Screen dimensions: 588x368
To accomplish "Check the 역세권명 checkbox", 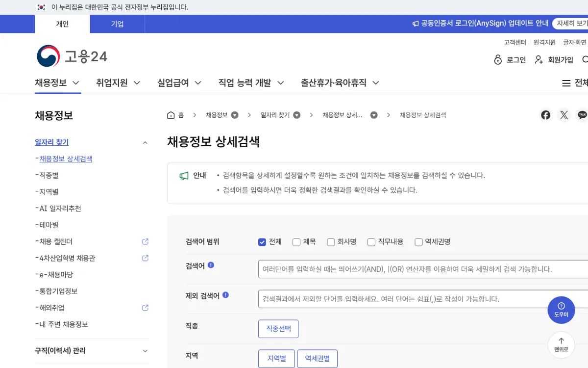I will [418, 242].
